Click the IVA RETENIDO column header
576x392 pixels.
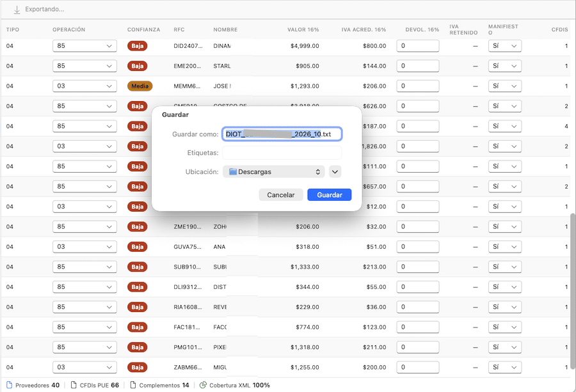pos(463,29)
